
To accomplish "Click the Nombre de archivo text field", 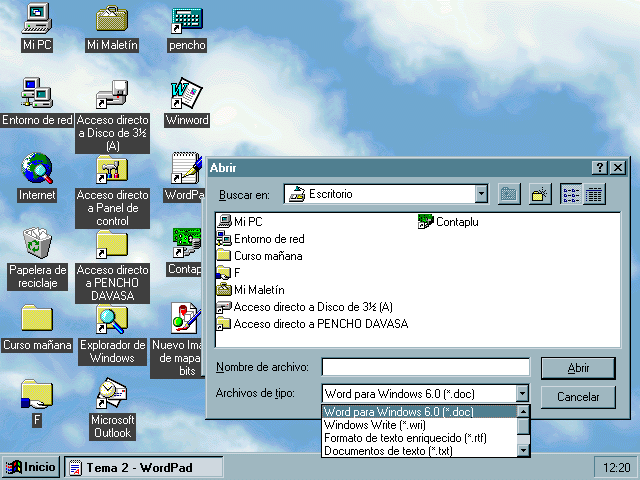I will [x=426, y=367].
